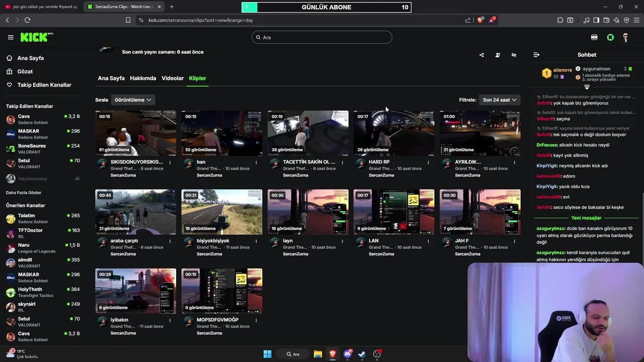Open the hamburger sidebar menu
The width and height of the screenshot is (644, 362).
point(11,37)
